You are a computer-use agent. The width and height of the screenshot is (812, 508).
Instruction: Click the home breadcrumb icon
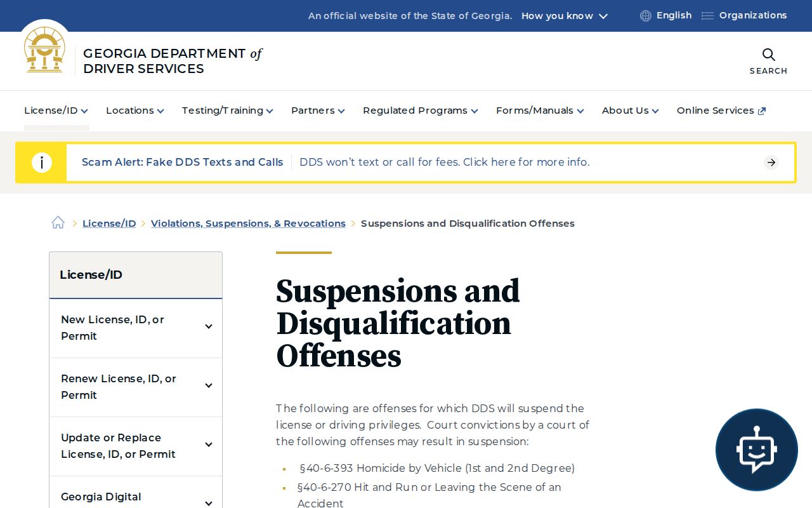point(58,223)
